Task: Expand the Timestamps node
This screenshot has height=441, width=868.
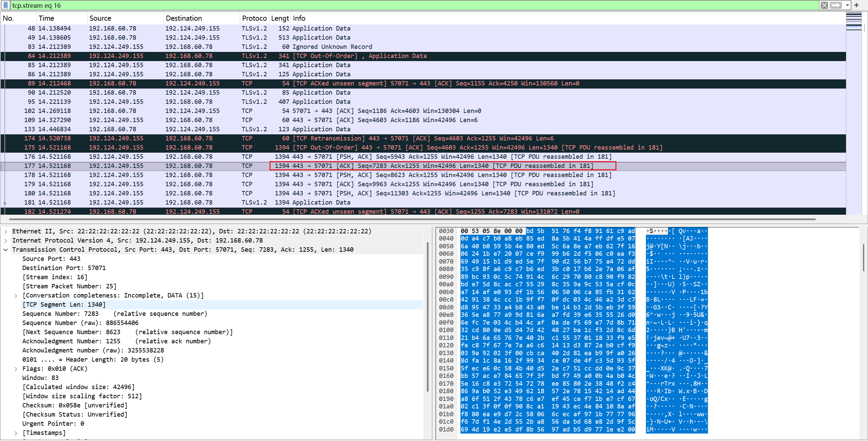Action: pyautogui.click(x=16, y=433)
